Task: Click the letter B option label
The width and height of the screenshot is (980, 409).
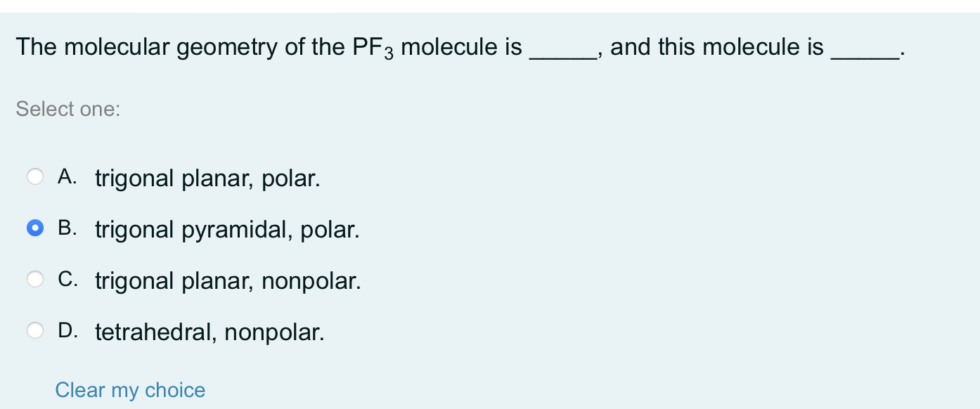Action: 67,228
